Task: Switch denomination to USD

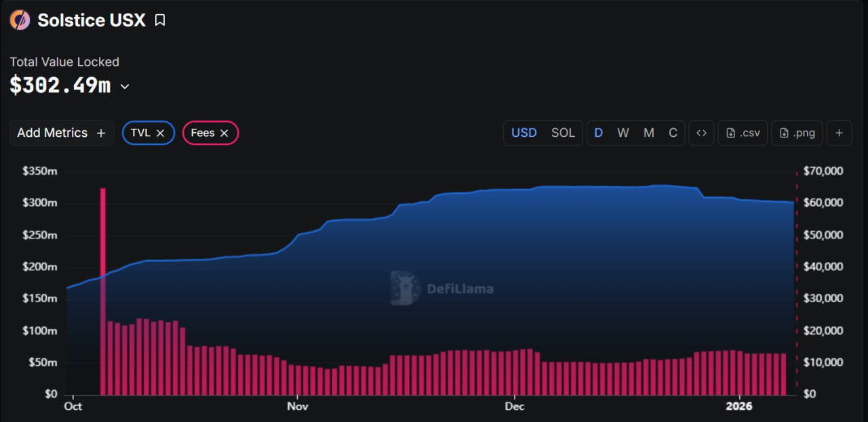Action: pos(524,133)
